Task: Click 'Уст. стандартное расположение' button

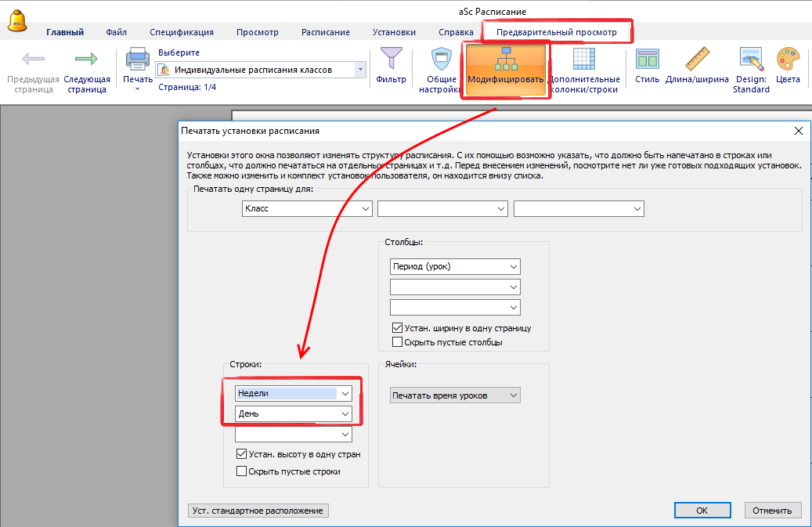Action: 258,511
